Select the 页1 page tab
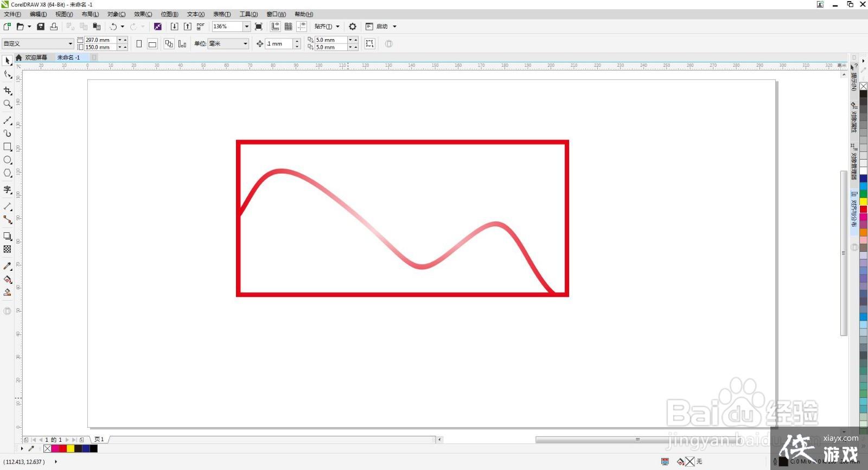 99,440
